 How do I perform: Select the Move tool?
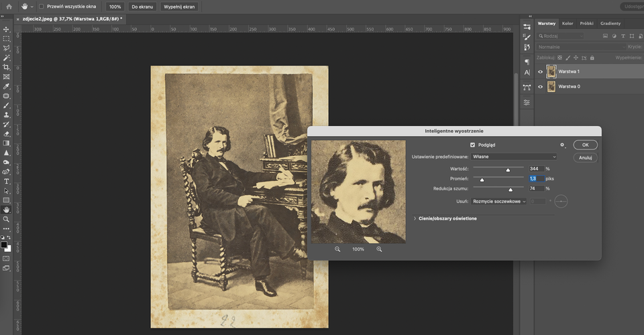point(6,29)
